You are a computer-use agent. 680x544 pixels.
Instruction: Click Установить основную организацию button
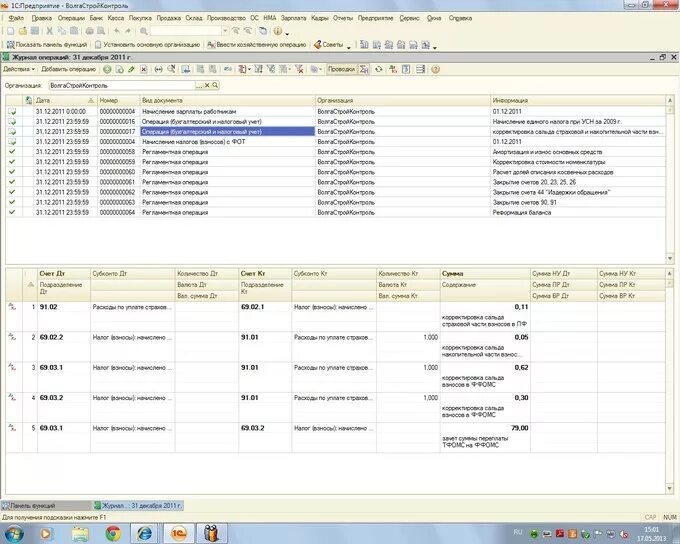click(x=147, y=45)
